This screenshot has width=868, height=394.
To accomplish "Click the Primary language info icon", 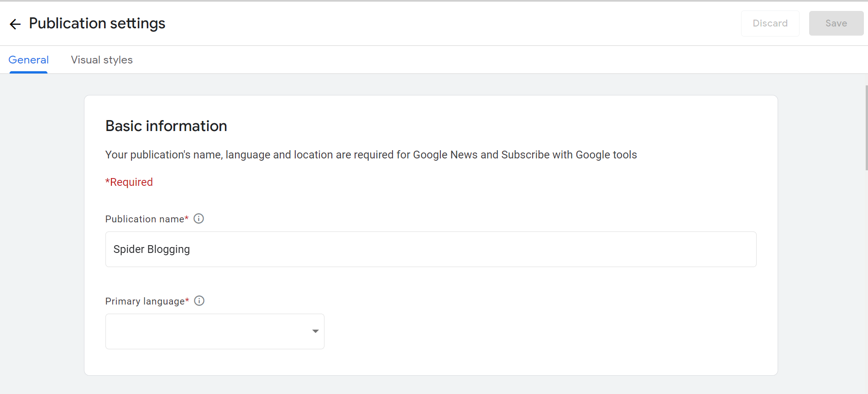I will 199,301.
